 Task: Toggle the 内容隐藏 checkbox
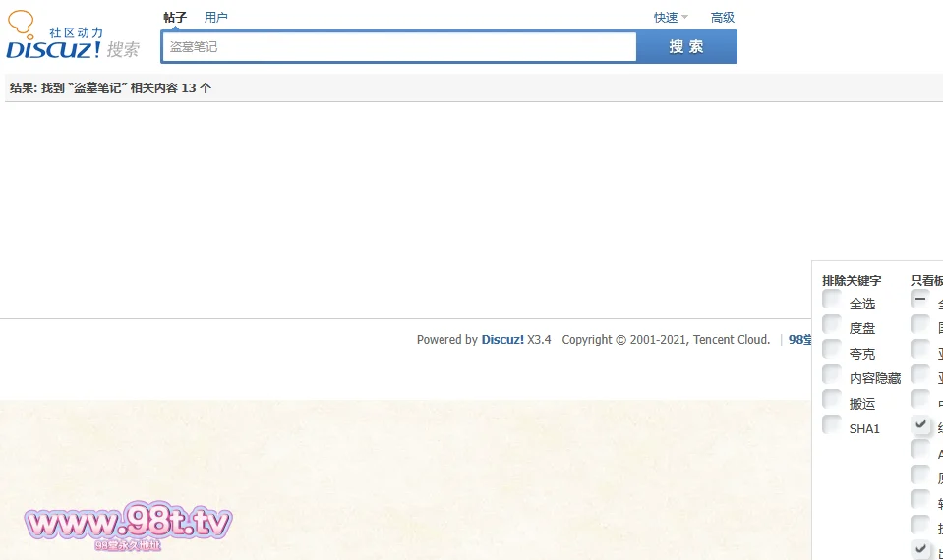pyautogui.click(x=832, y=375)
